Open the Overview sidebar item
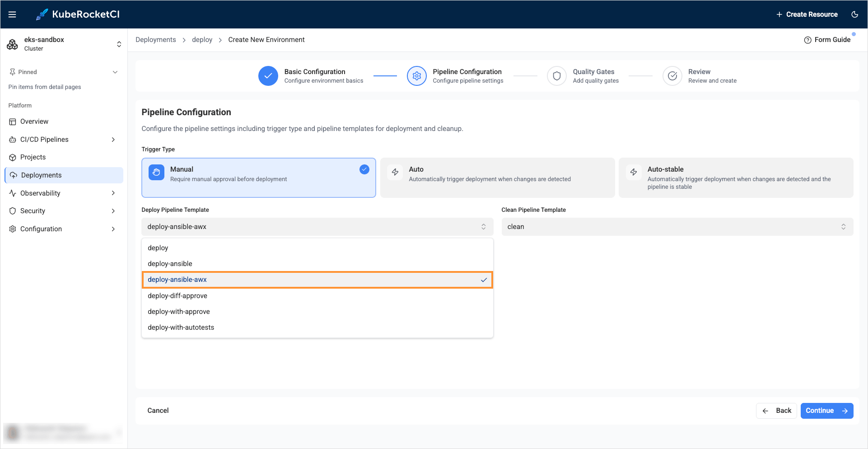Screen dimensions: 868x449 tap(64, 122)
